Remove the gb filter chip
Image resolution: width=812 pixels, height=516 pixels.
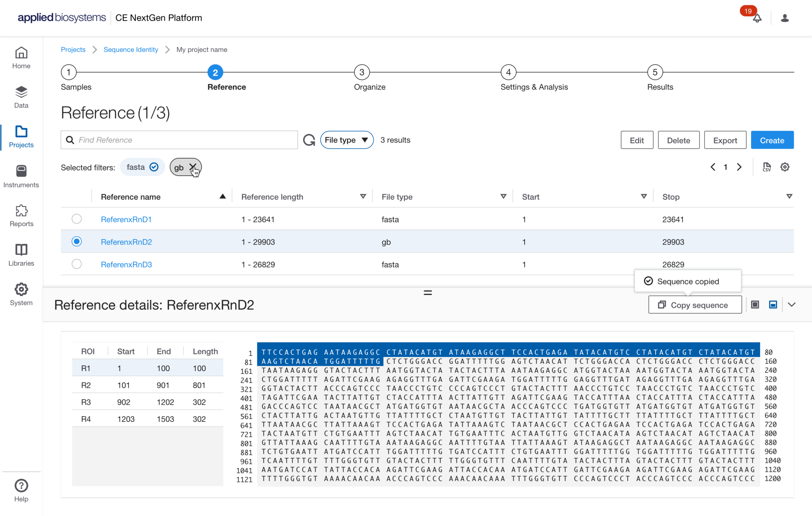coord(192,167)
